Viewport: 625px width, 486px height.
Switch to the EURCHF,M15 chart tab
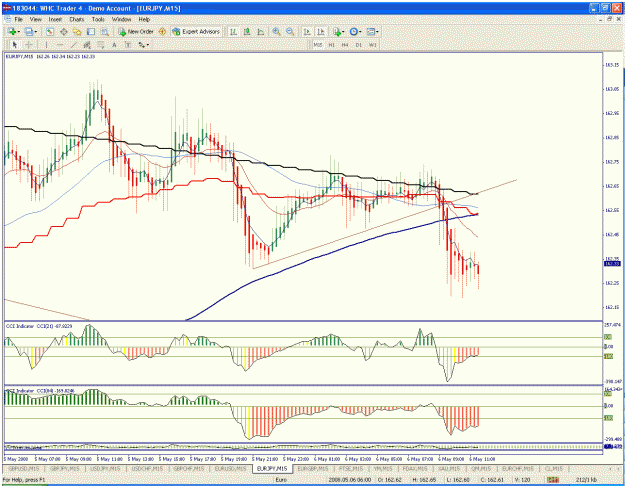(x=517, y=468)
